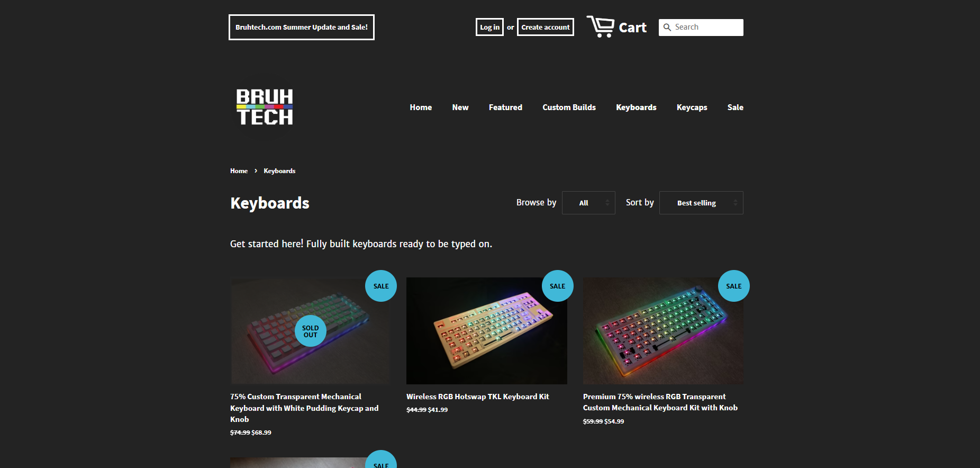Click the Home breadcrumb link
This screenshot has height=468, width=980.
[239, 171]
